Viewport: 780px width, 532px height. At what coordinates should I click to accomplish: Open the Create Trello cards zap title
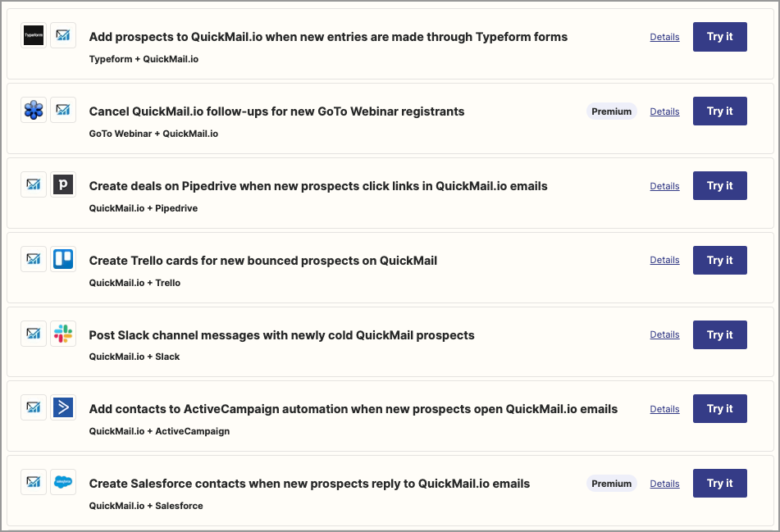coord(262,261)
